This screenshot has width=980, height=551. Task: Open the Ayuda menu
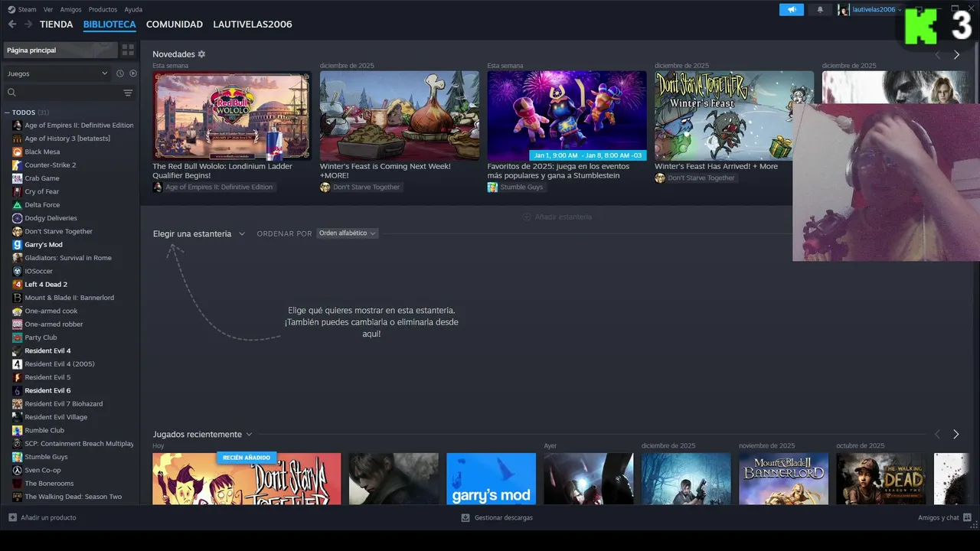click(133, 9)
